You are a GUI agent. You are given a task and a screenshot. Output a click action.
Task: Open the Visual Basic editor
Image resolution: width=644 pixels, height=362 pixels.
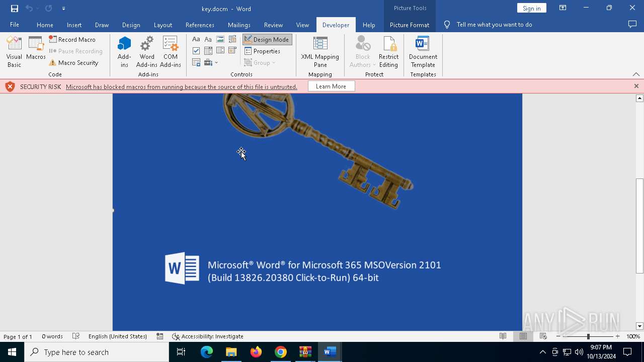tap(14, 52)
